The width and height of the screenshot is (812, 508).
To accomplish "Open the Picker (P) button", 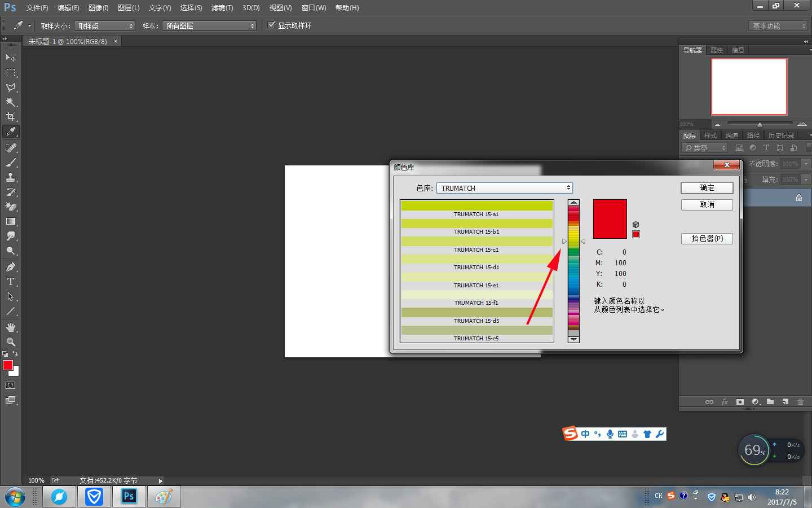I will [707, 239].
